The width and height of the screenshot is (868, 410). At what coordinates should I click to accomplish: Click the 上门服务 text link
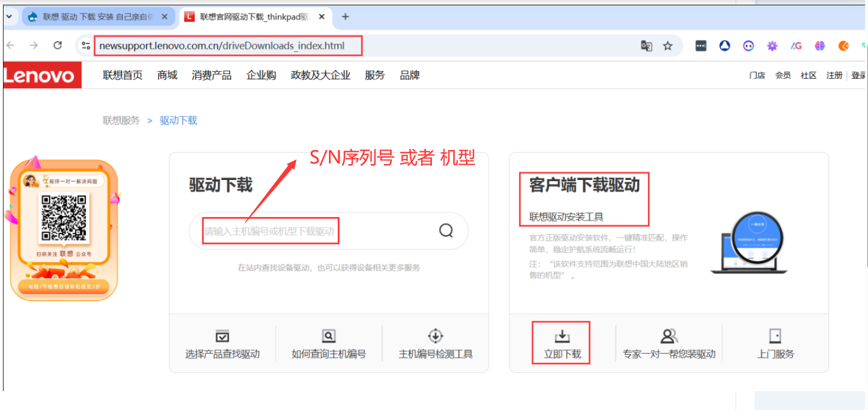click(x=776, y=354)
